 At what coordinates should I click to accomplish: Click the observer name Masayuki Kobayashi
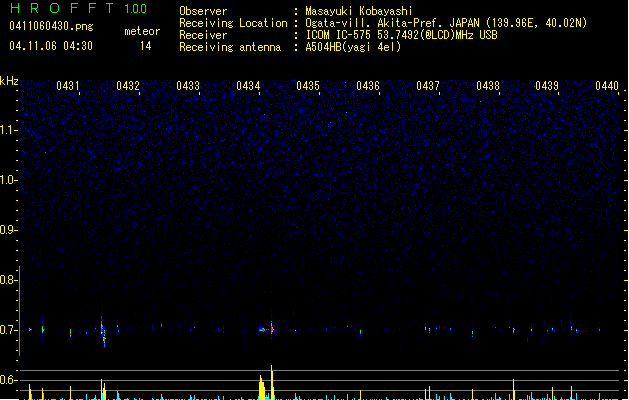[x=358, y=11]
